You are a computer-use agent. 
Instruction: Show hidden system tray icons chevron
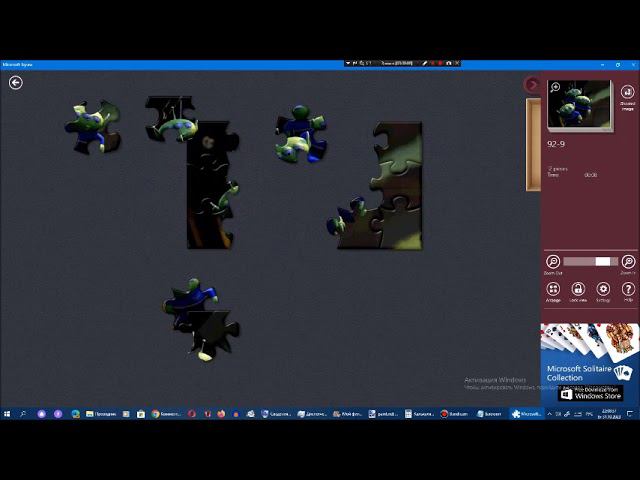click(x=549, y=414)
